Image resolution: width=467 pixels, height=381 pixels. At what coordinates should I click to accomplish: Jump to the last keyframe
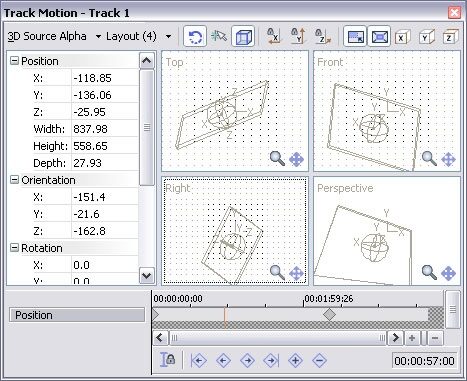(x=271, y=360)
